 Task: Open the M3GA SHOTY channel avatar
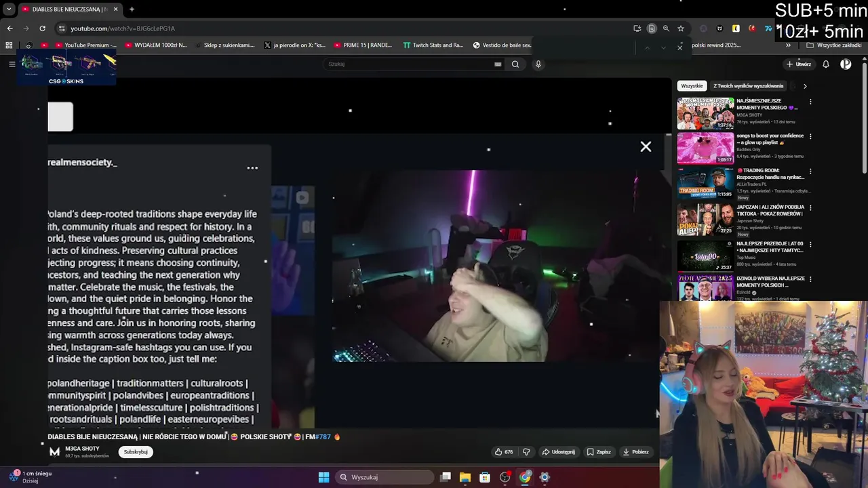coord(54,452)
